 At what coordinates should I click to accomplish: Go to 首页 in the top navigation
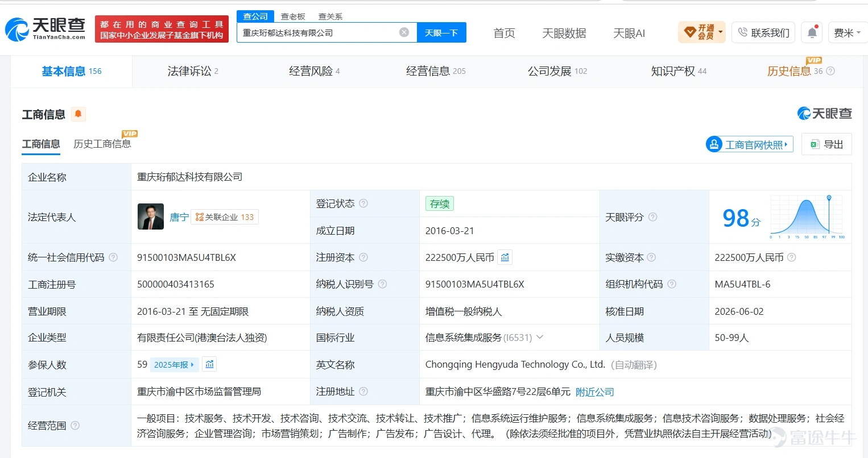tap(504, 33)
